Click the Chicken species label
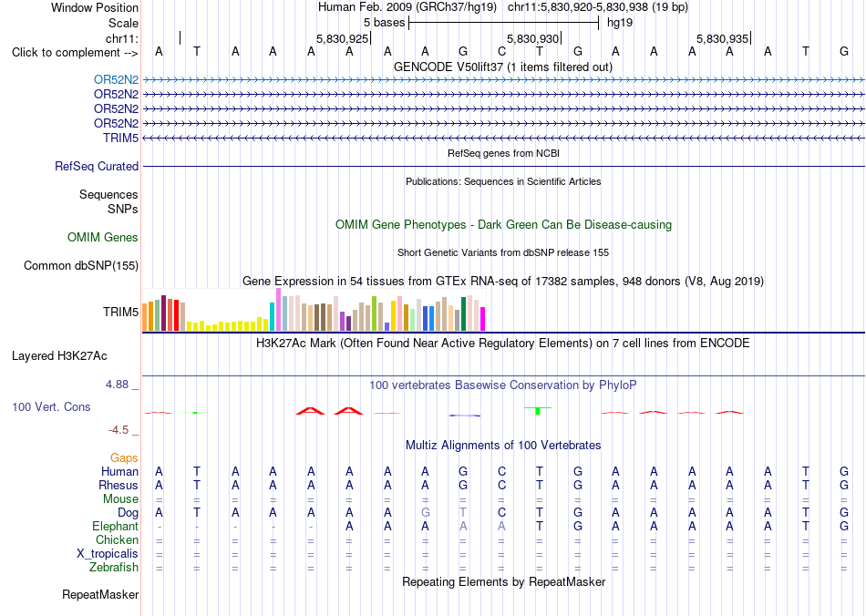Viewport: 866px width, 616px height. click(117, 539)
